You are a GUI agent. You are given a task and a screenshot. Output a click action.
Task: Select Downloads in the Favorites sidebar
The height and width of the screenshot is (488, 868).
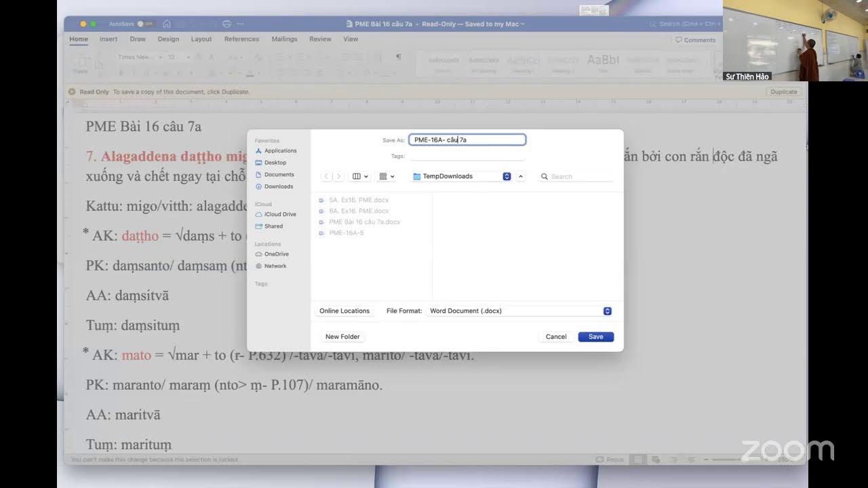point(274,186)
